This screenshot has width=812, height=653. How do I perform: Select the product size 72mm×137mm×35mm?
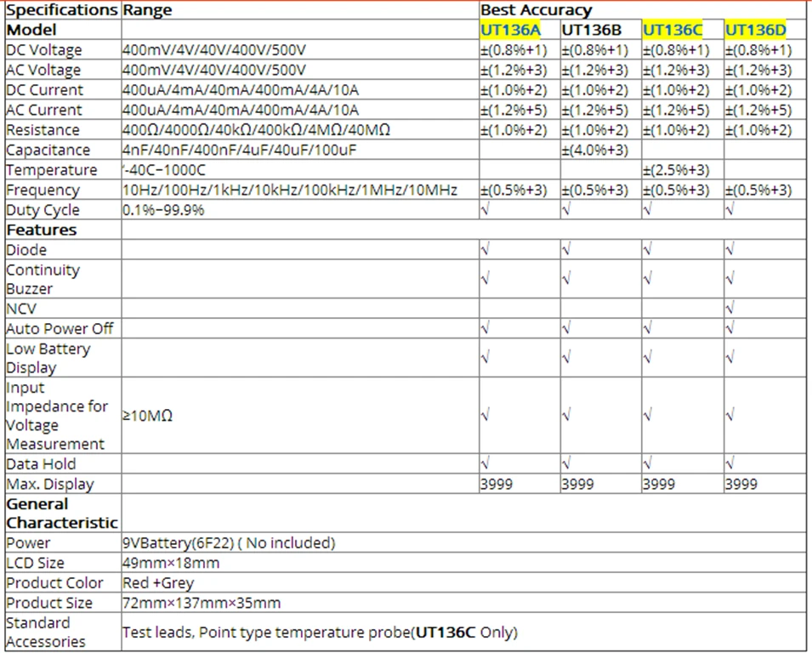pyautogui.click(x=202, y=604)
